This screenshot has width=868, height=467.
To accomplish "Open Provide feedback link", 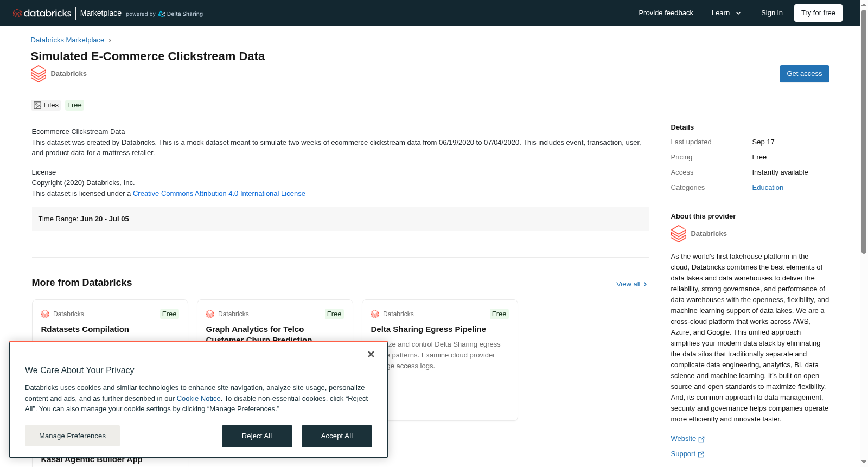I will coord(666,13).
